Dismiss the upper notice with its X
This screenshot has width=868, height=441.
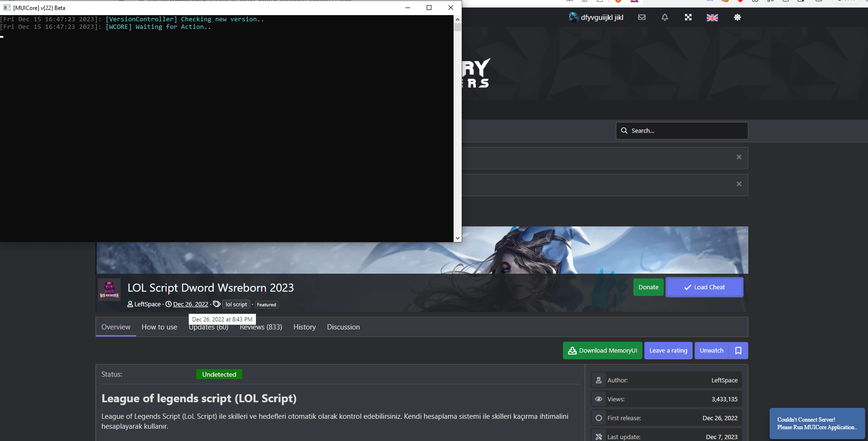coord(739,157)
